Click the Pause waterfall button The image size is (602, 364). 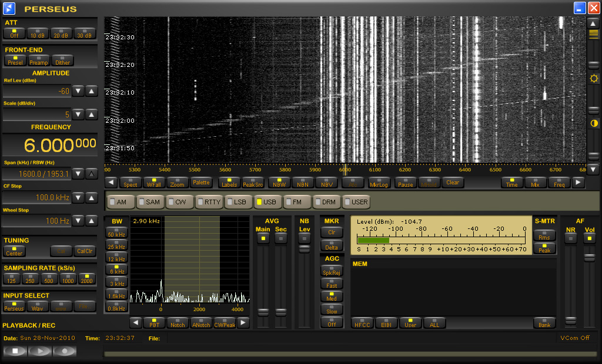click(406, 183)
